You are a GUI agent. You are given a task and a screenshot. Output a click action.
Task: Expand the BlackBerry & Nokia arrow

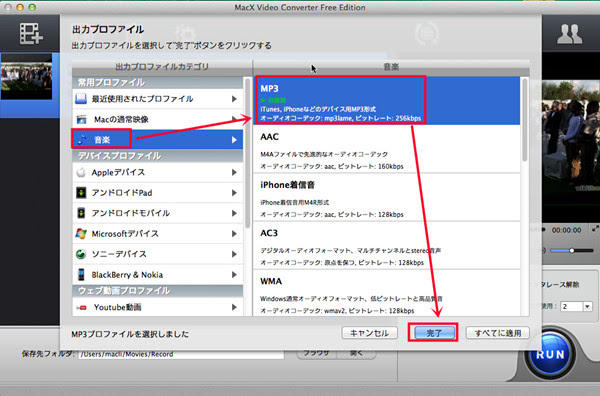(234, 275)
